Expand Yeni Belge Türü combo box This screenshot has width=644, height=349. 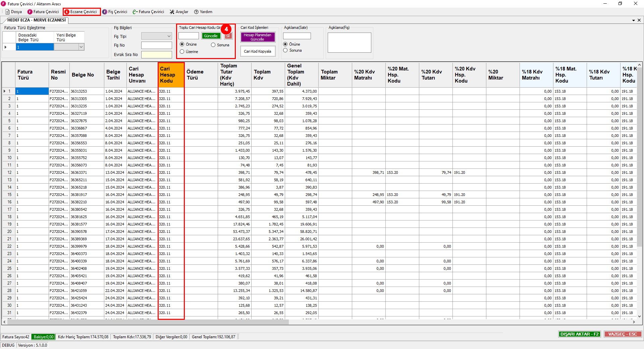pyautogui.click(x=81, y=47)
